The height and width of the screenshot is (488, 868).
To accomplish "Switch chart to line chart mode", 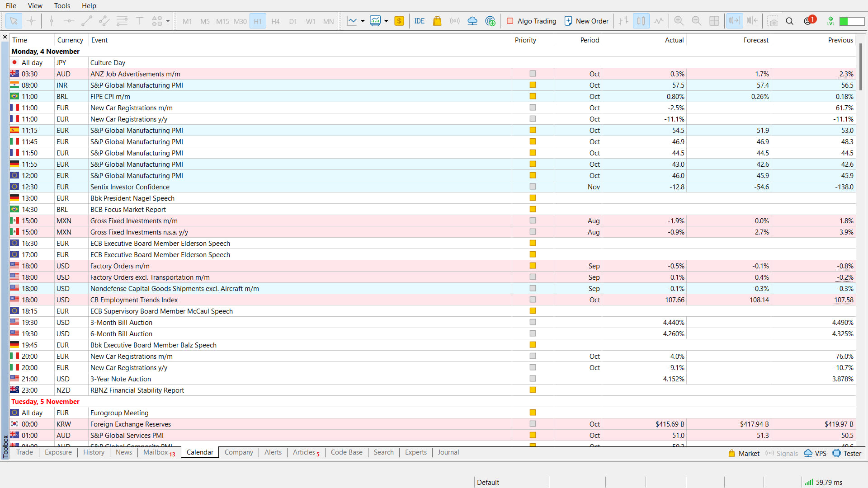I will (x=659, y=21).
